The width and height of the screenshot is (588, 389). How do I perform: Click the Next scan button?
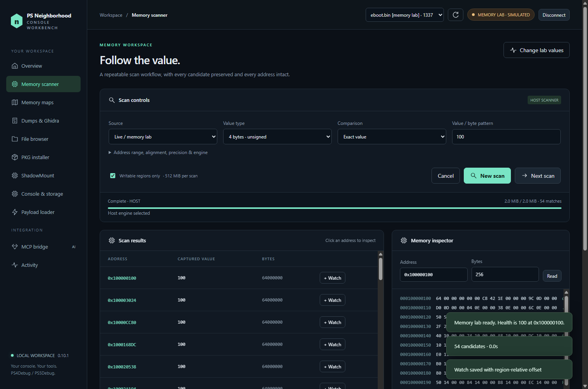(x=538, y=175)
